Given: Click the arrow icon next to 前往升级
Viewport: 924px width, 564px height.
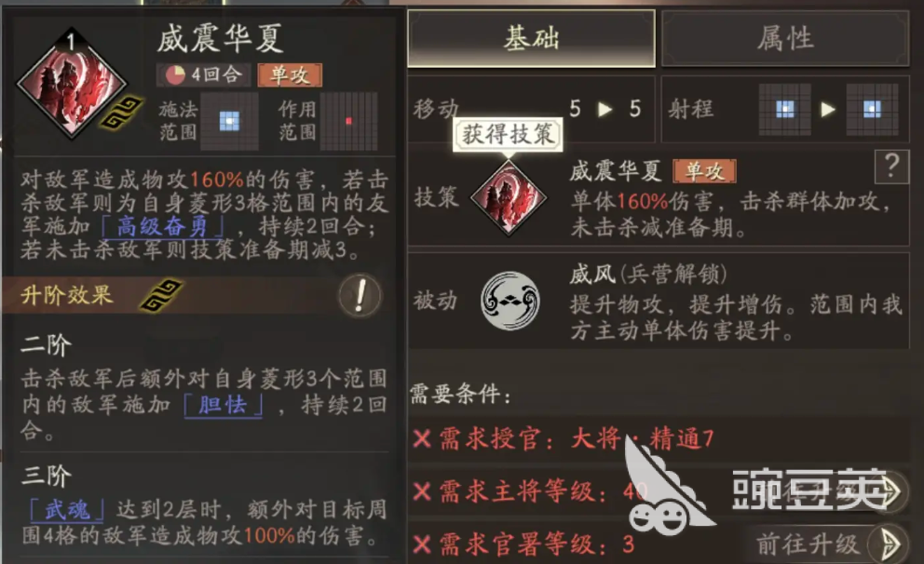Looking at the screenshot, I should pos(890,544).
